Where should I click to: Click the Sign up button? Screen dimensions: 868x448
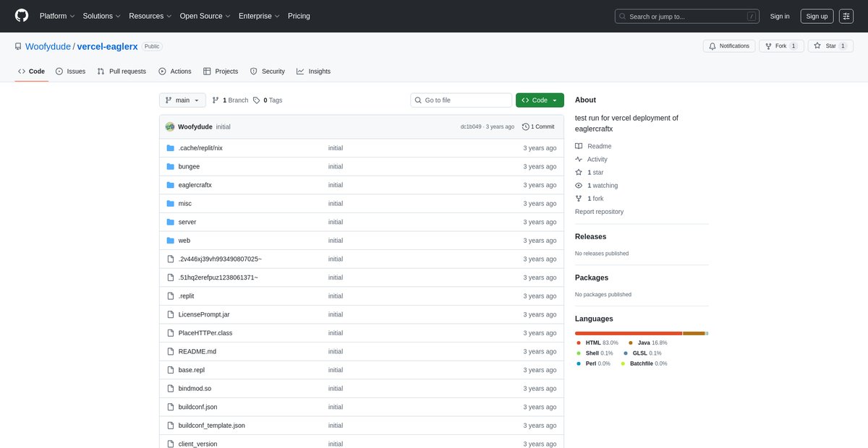point(817,16)
